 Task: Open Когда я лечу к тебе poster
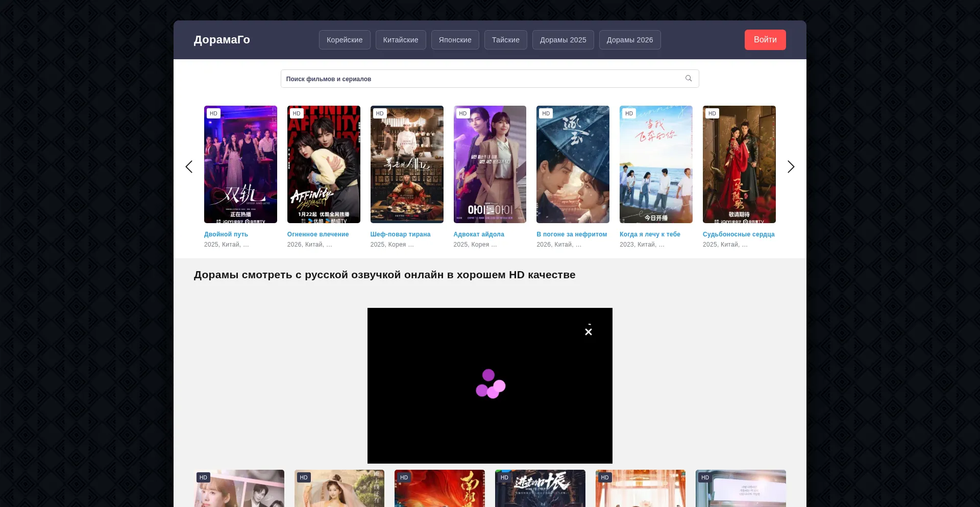pos(656,164)
